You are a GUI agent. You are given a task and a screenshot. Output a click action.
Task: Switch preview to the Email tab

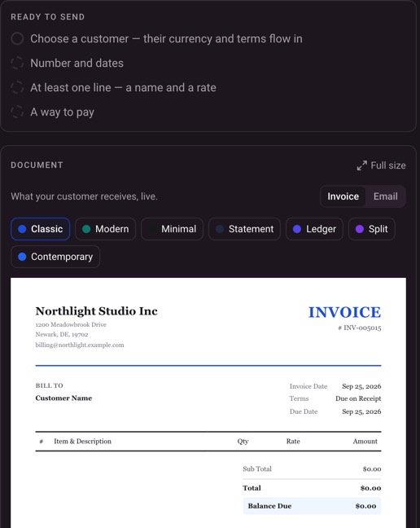pos(385,196)
